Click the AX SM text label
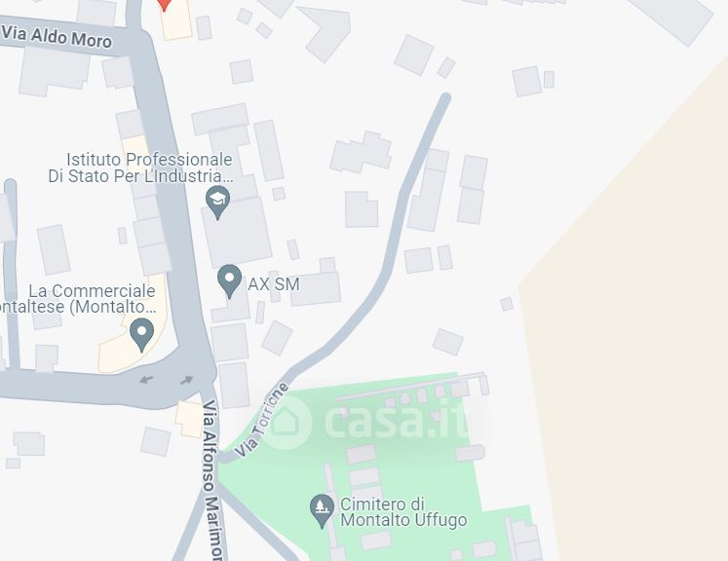This screenshot has height=561, width=728. coord(274,284)
